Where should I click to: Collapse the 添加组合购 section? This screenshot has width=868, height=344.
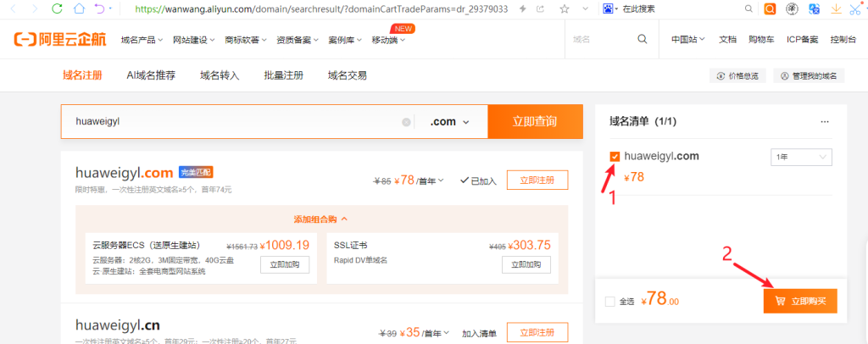pos(321,219)
